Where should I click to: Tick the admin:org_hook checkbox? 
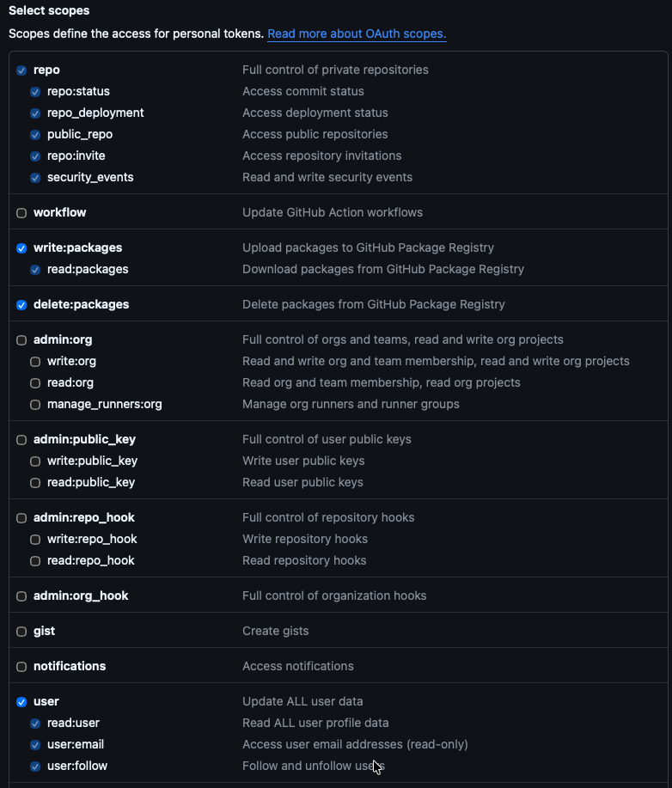click(21, 596)
